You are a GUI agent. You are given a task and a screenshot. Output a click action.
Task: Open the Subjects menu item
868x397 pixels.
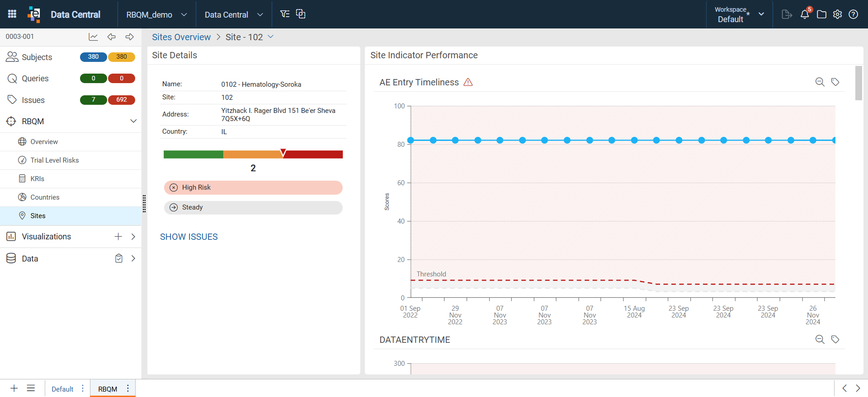click(37, 57)
